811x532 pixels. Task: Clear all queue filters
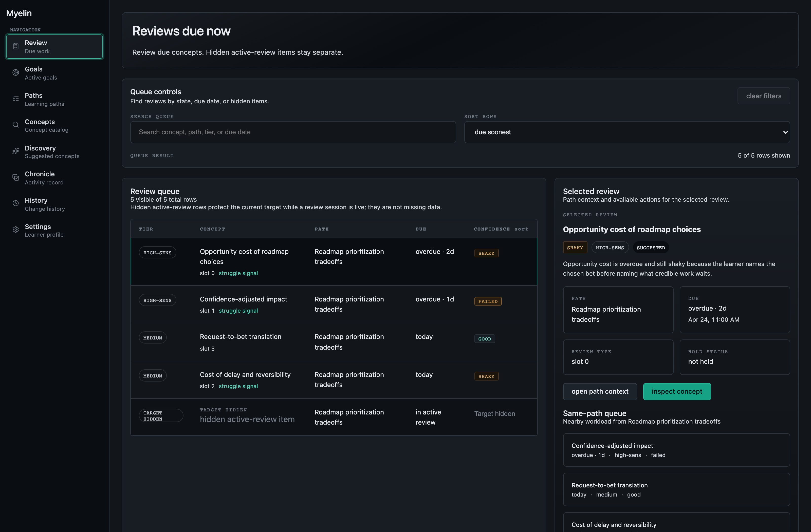pyautogui.click(x=764, y=96)
